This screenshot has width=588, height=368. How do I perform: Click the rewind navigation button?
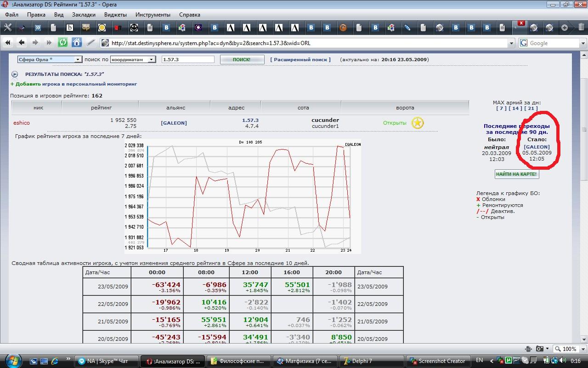point(8,43)
